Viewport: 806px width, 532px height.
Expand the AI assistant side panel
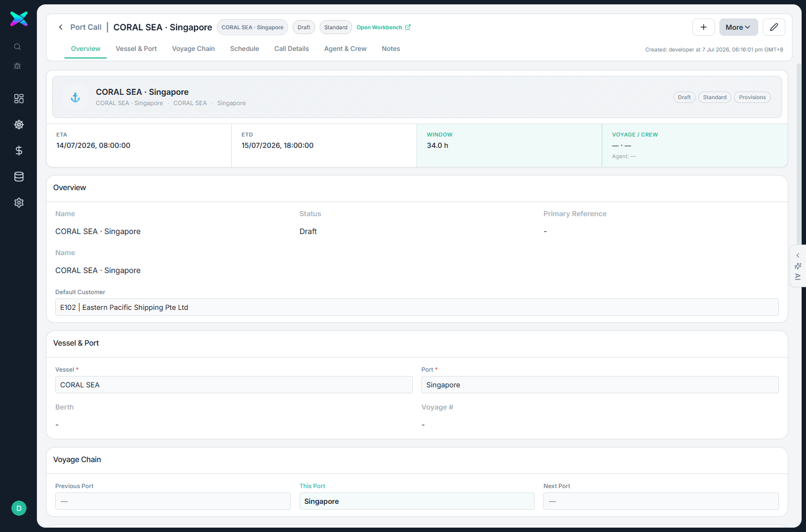click(x=798, y=266)
